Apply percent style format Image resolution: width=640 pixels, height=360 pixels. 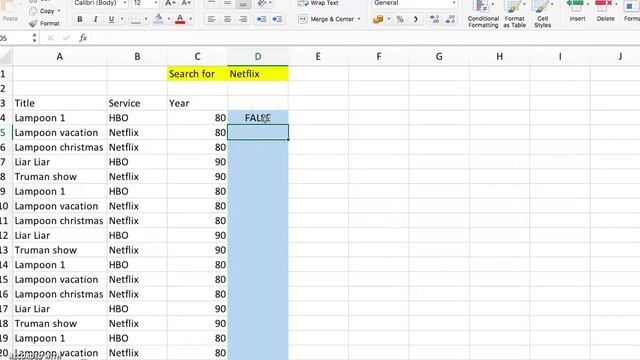point(400,19)
